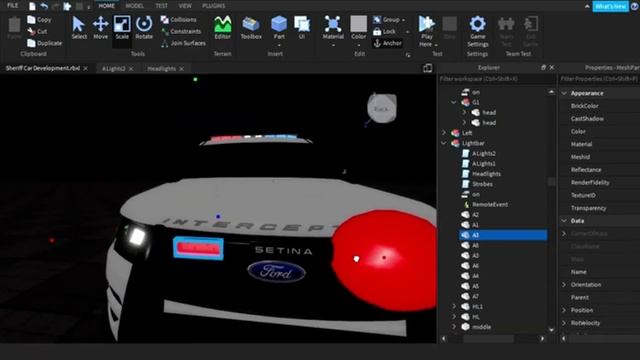
Task: Click the New file icon
Action: [x=32, y=6]
